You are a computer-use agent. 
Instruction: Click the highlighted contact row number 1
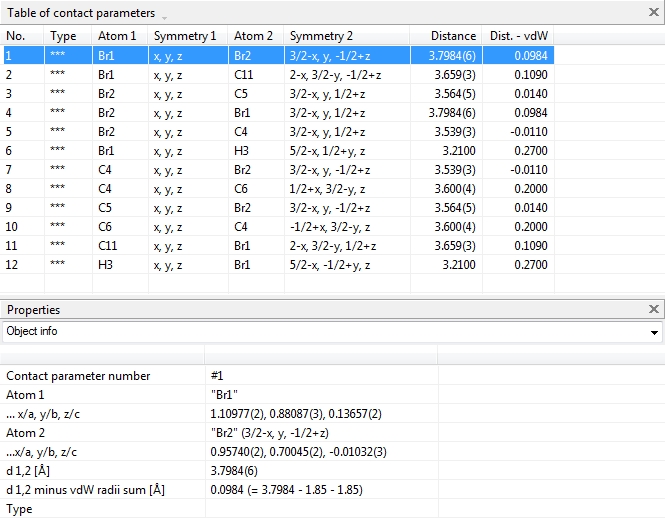[22, 56]
